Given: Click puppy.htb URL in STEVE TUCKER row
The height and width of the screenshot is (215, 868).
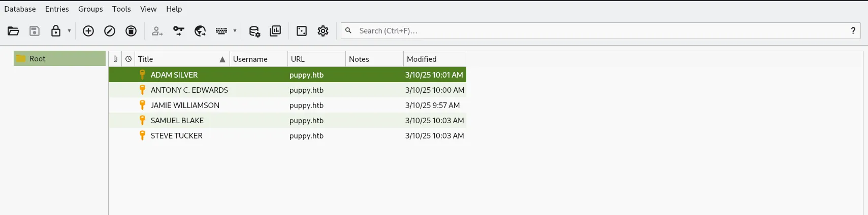Looking at the screenshot, I should click(306, 135).
